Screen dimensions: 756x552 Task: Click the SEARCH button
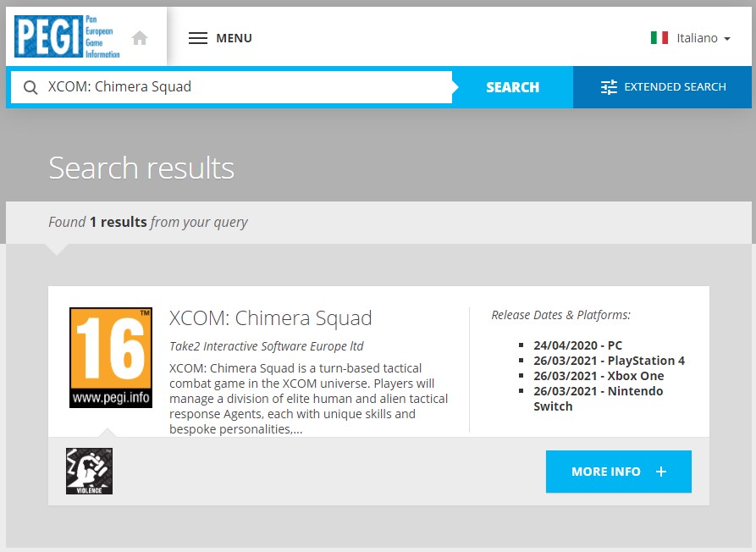click(x=512, y=87)
